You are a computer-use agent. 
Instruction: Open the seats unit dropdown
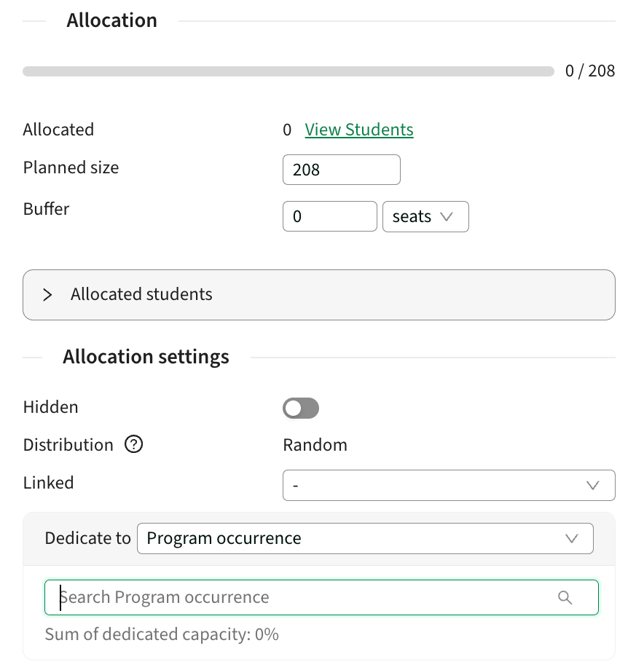point(425,216)
